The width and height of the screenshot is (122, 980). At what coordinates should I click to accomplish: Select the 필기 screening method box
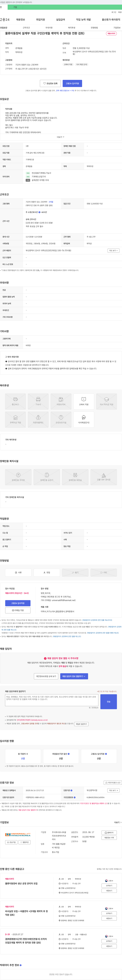click(75, 573)
